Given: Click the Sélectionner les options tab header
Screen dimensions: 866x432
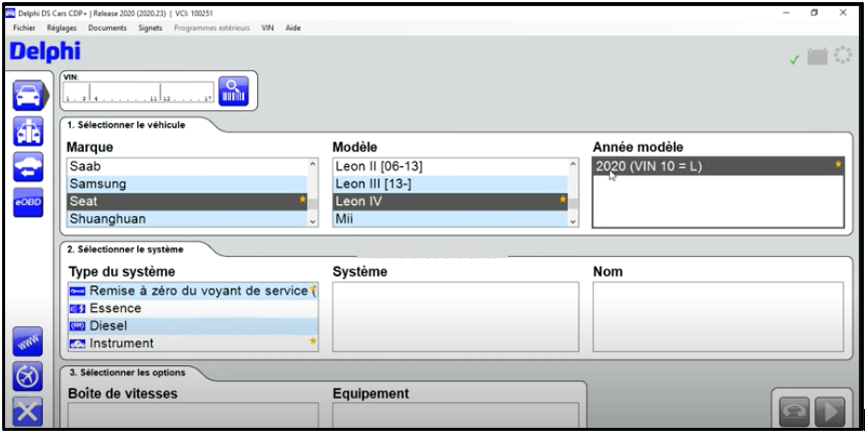Looking at the screenshot, I should pos(126,372).
